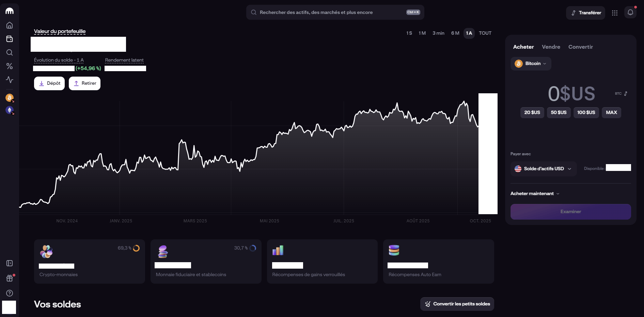The height and width of the screenshot is (317, 644).
Task: Select the Portfolio wallet icon in sidebar
Action: [x=9, y=38]
